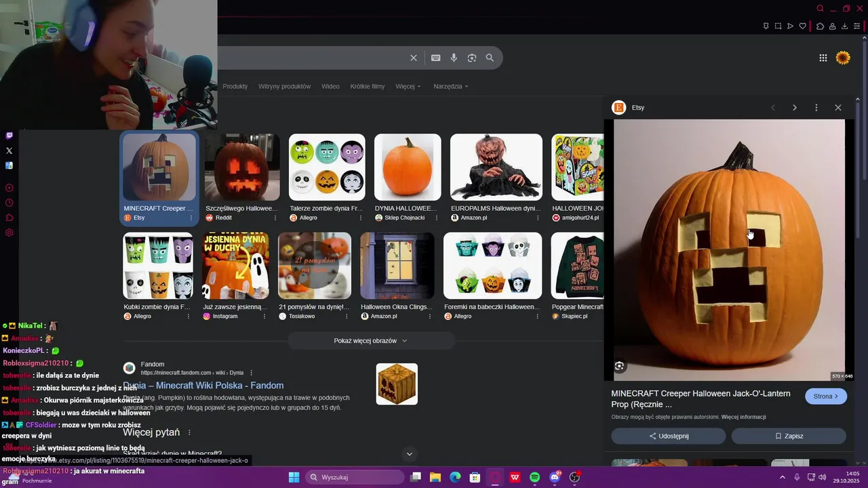Image resolution: width=868 pixels, height=488 pixels.
Task: Open the player icon in the sidebar
Action: tap(9, 188)
